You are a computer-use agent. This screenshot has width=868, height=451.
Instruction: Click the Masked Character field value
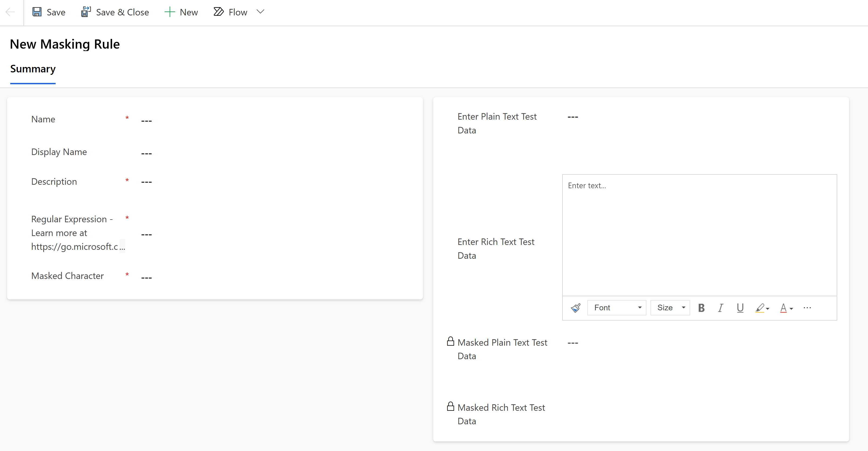pos(147,277)
